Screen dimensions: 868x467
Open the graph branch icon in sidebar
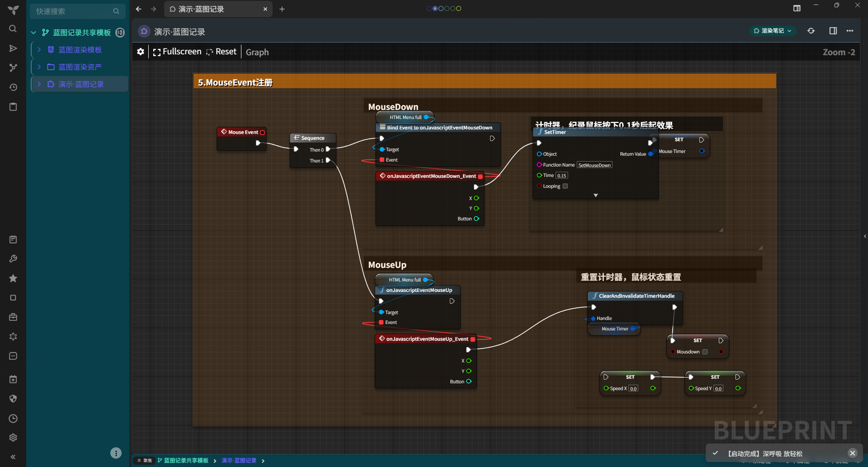(13, 68)
